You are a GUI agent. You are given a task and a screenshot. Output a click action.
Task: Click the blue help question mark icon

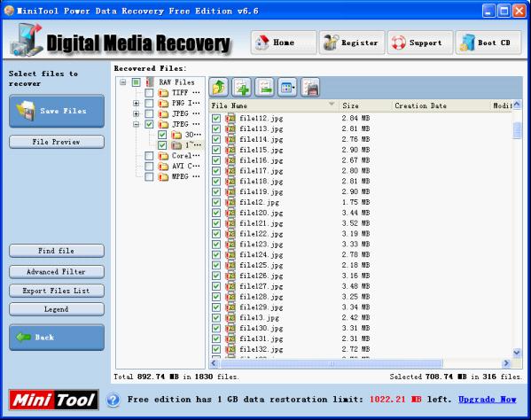pos(113,400)
